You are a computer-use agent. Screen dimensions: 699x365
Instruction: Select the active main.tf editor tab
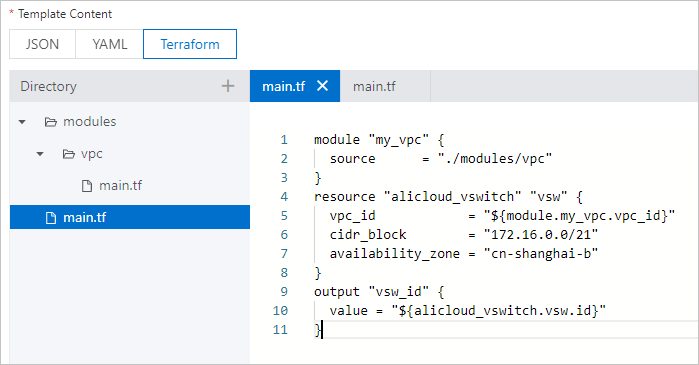click(x=284, y=86)
